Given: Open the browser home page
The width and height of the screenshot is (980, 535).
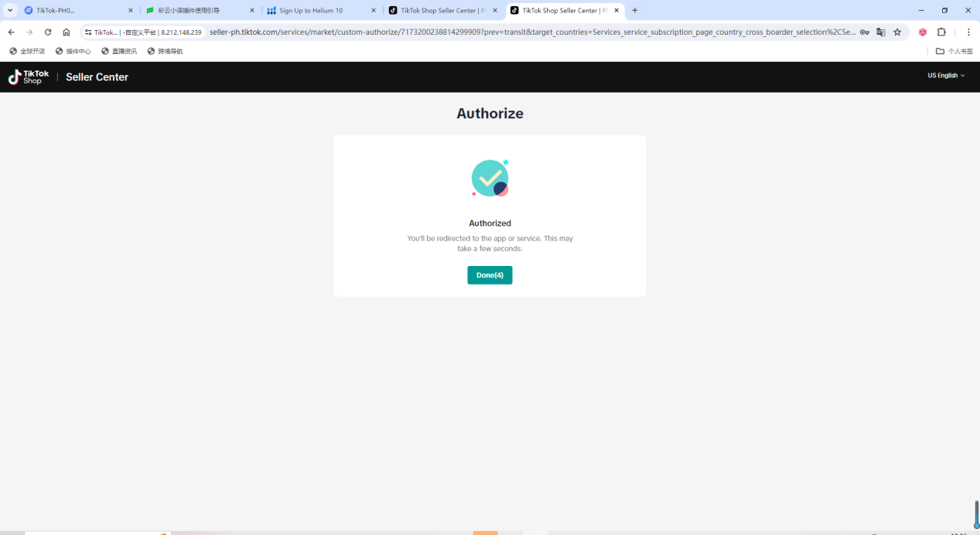Looking at the screenshot, I should [x=67, y=32].
